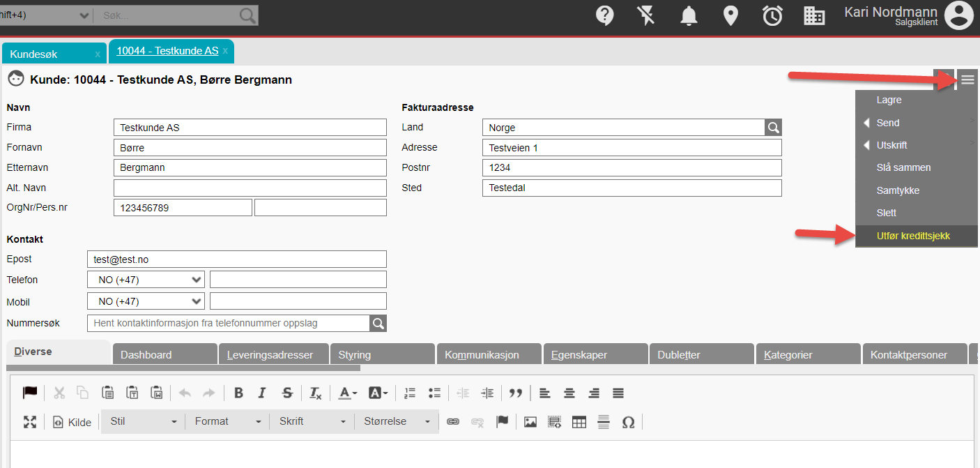
Task: Open the Stil dropdown
Action: click(143, 421)
